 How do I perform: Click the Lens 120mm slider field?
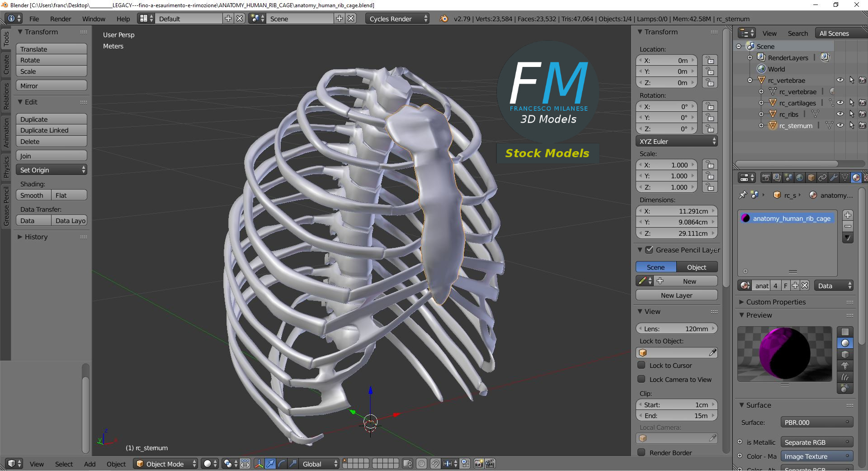[x=676, y=328]
